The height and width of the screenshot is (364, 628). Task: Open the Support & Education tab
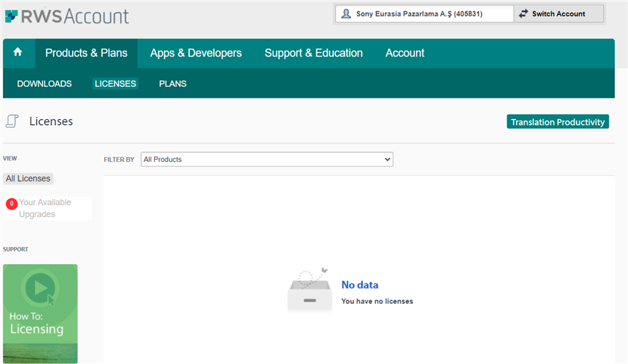coord(313,53)
